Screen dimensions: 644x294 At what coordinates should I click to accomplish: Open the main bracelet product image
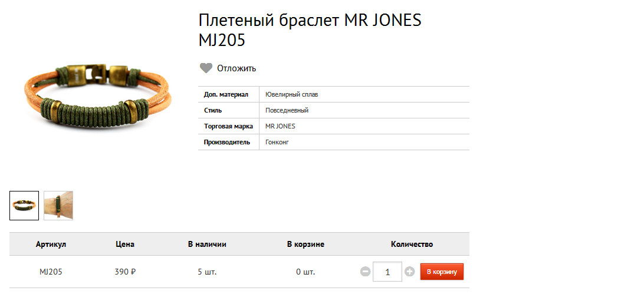pyautogui.click(x=98, y=97)
